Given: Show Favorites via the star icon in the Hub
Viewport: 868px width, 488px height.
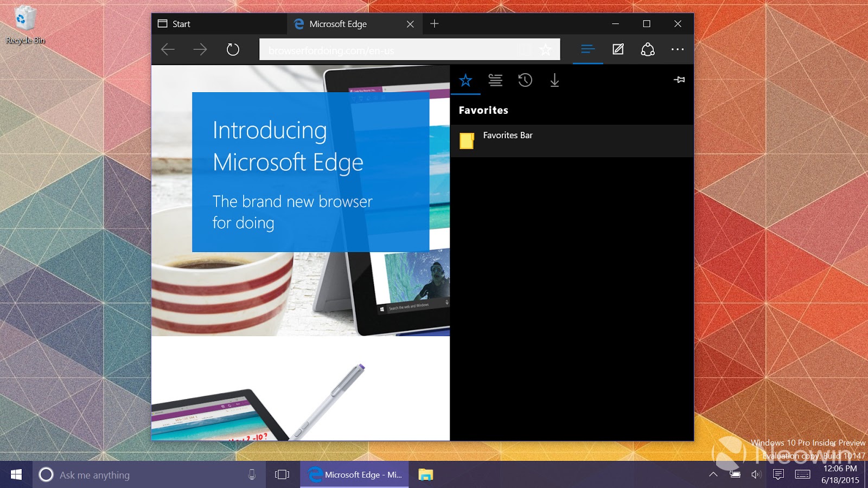Looking at the screenshot, I should [x=465, y=80].
